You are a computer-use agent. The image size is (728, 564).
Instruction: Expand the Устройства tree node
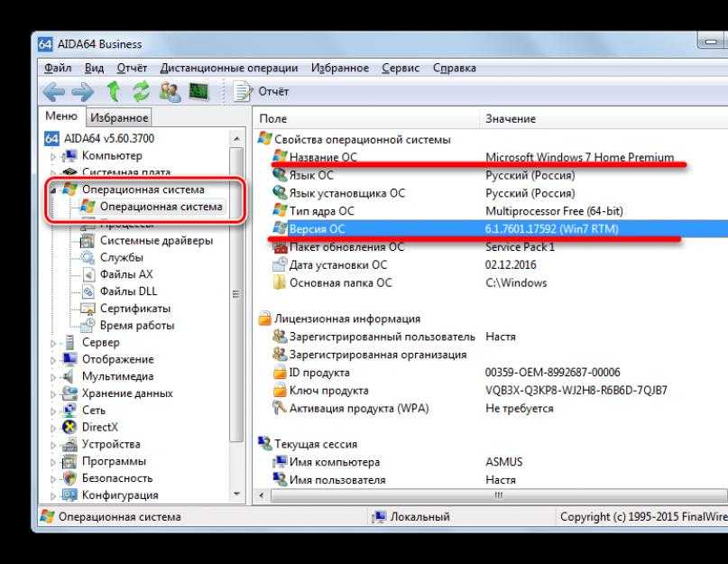tap(53, 445)
